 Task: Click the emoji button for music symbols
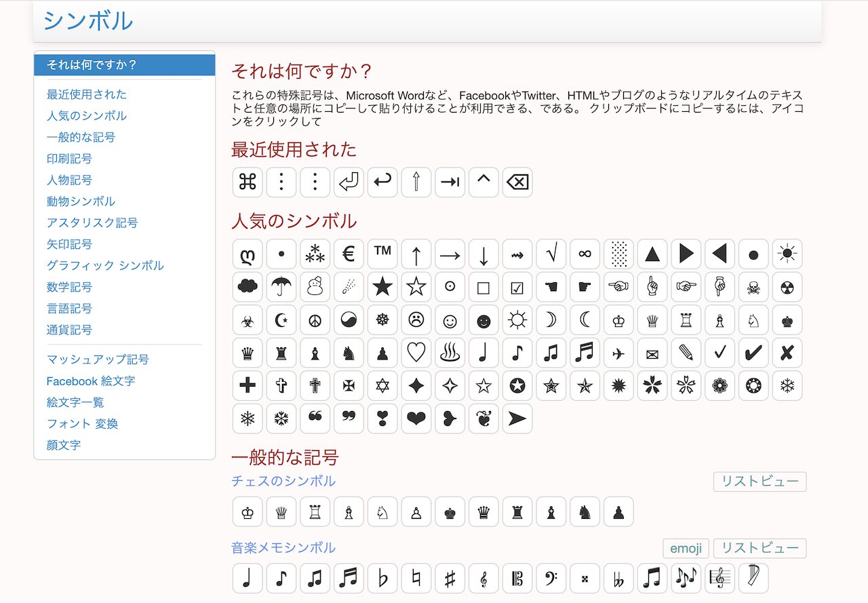[x=686, y=548]
